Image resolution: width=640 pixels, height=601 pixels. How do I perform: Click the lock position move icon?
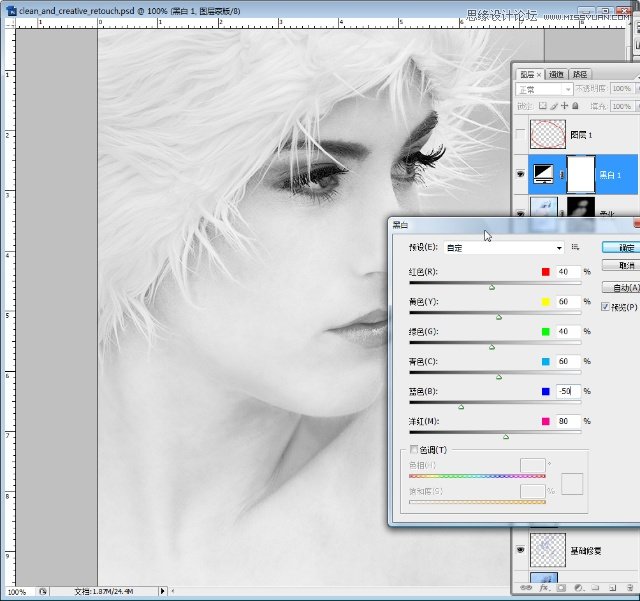tap(566, 105)
